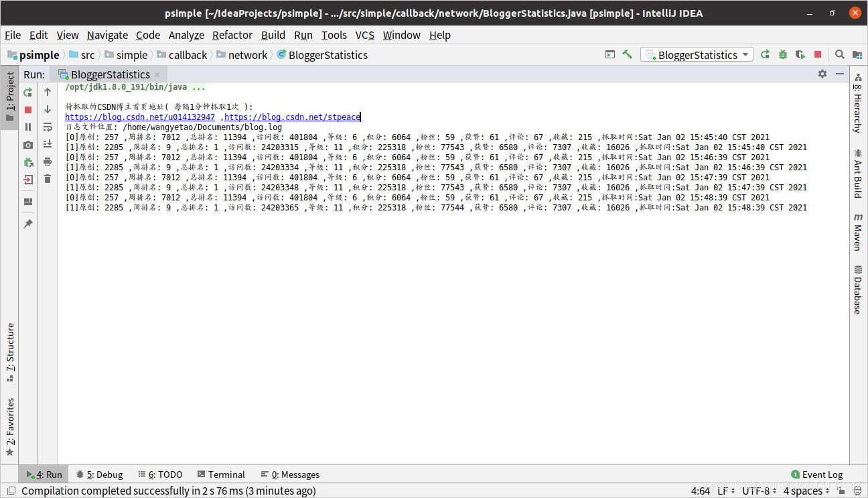Select psimple in the breadcrumb bar
This screenshot has height=498, width=868.
[33, 55]
